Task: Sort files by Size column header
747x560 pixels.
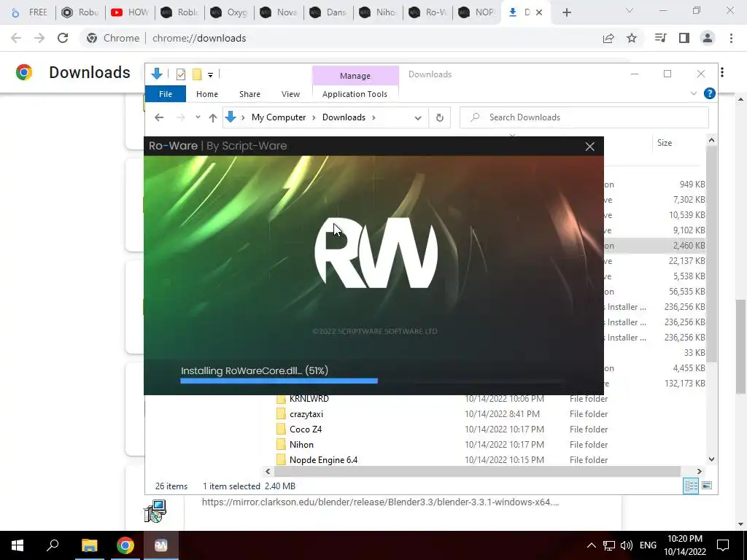Action: point(665,143)
